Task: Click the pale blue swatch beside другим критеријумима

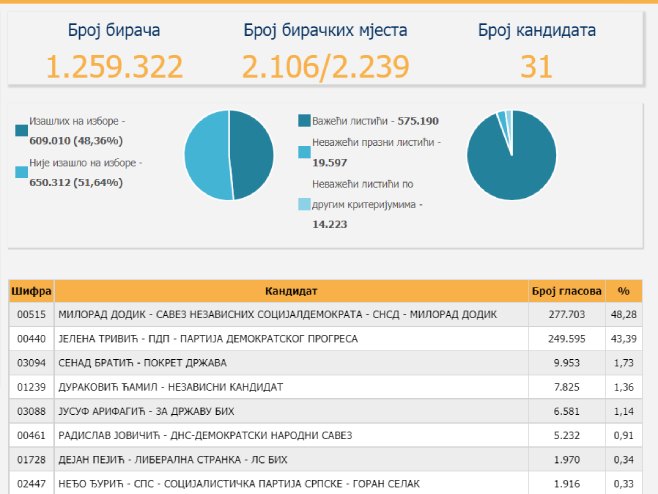Action: pos(304,204)
